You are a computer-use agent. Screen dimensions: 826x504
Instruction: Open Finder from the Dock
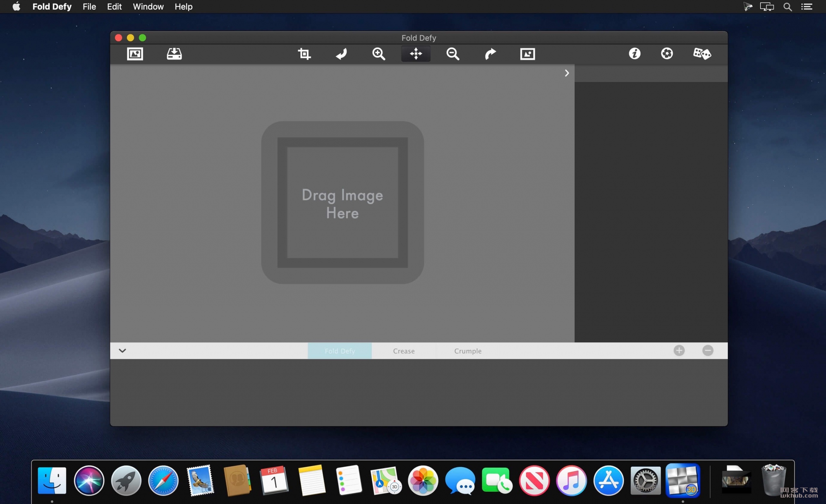tap(52, 480)
